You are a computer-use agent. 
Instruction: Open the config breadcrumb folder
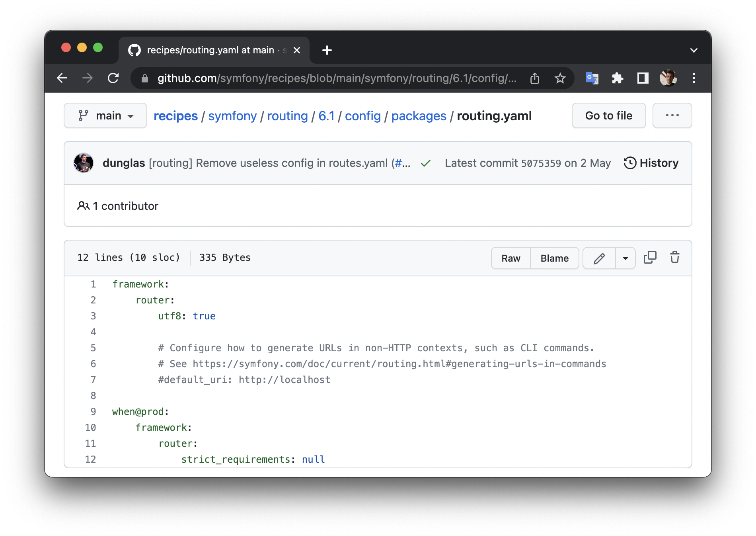tap(362, 116)
